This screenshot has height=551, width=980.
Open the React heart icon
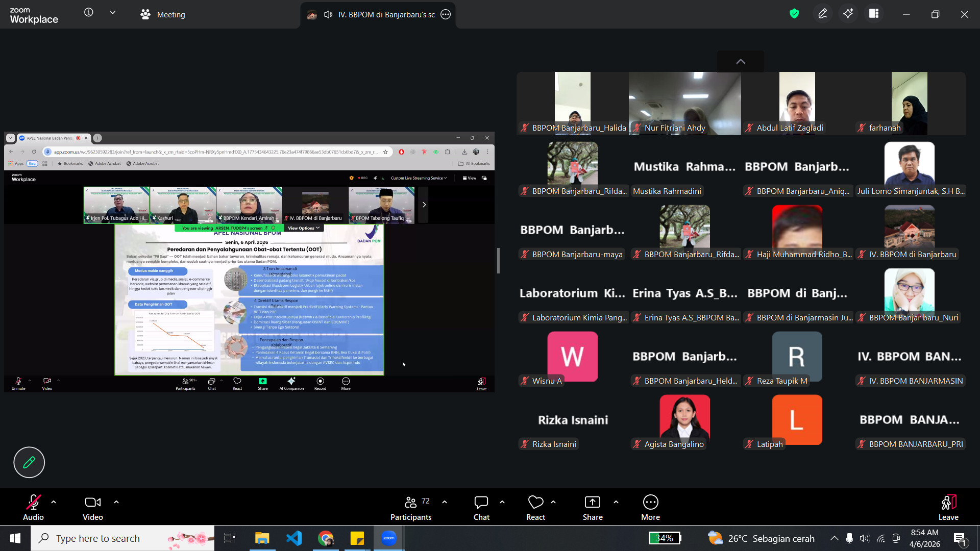tap(535, 508)
